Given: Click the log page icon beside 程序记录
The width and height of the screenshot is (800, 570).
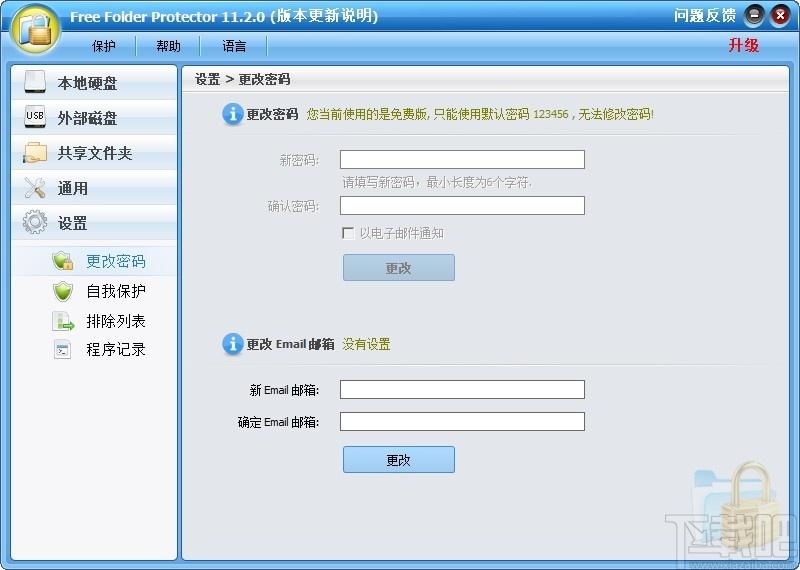Looking at the screenshot, I should tap(63, 350).
